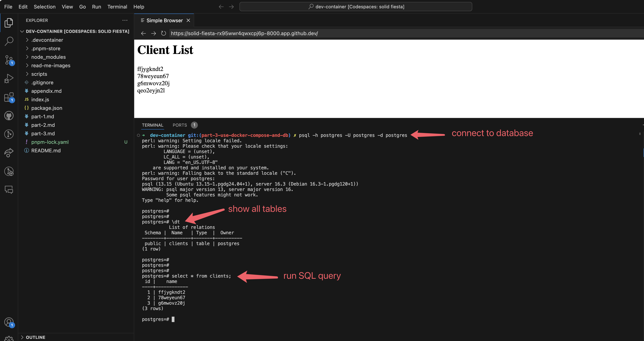Switch to the PORTS tab

(x=180, y=125)
